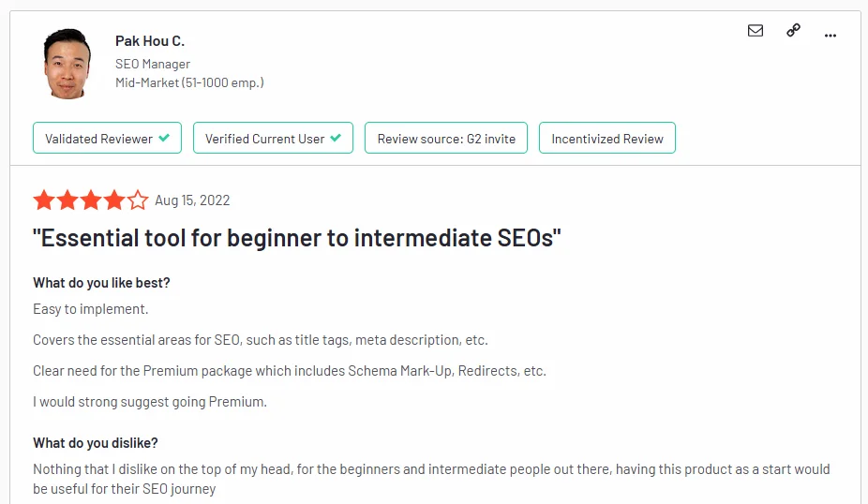Click the first filled rating star
The height and width of the screenshot is (504, 868).
tap(43, 200)
